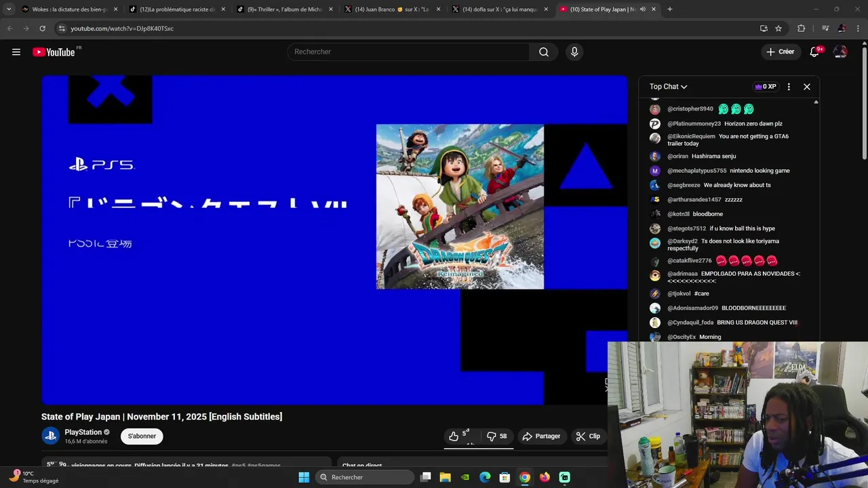Start voice search with the microphone
Viewport: 868px width, 488px height.
click(574, 52)
